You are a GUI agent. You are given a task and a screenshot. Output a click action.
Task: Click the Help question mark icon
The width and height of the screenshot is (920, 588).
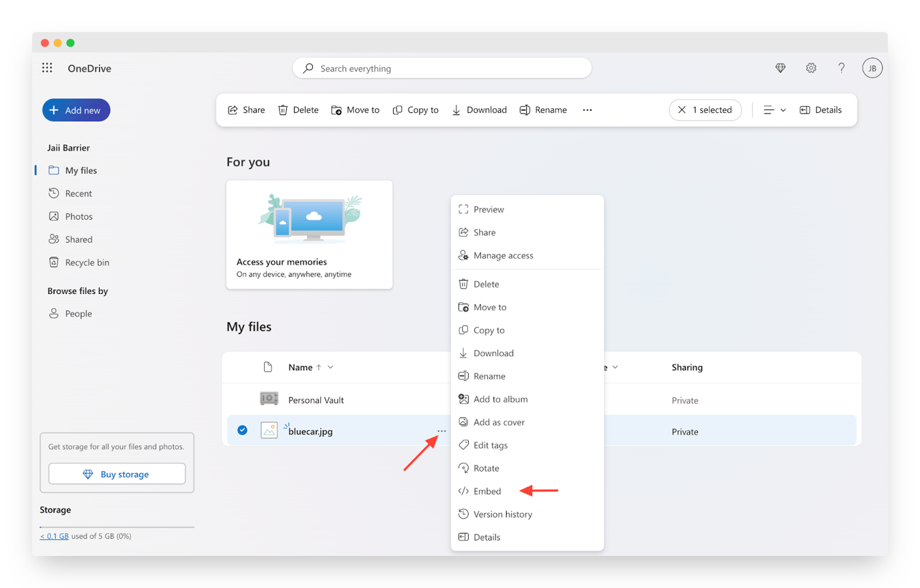[x=841, y=67]
